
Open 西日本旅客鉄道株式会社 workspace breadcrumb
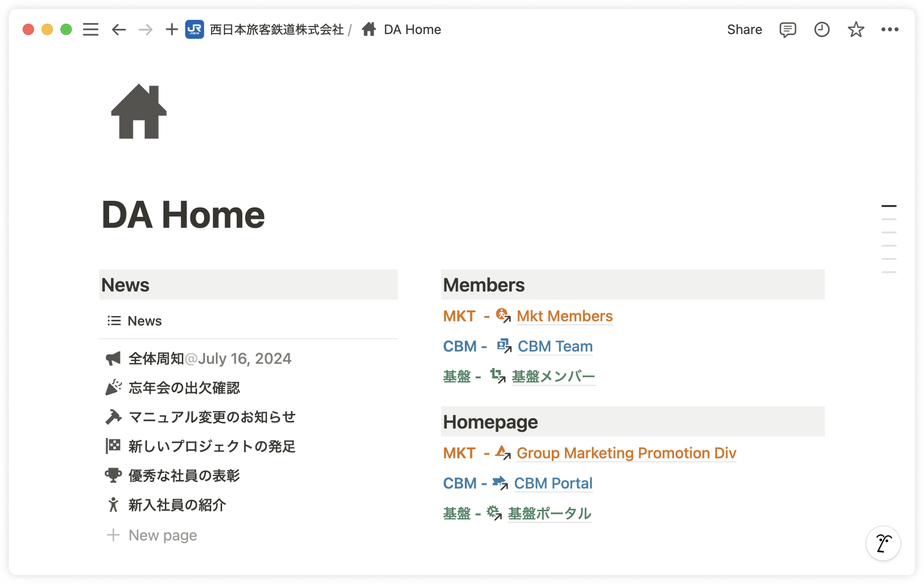(x=276, y=30)
